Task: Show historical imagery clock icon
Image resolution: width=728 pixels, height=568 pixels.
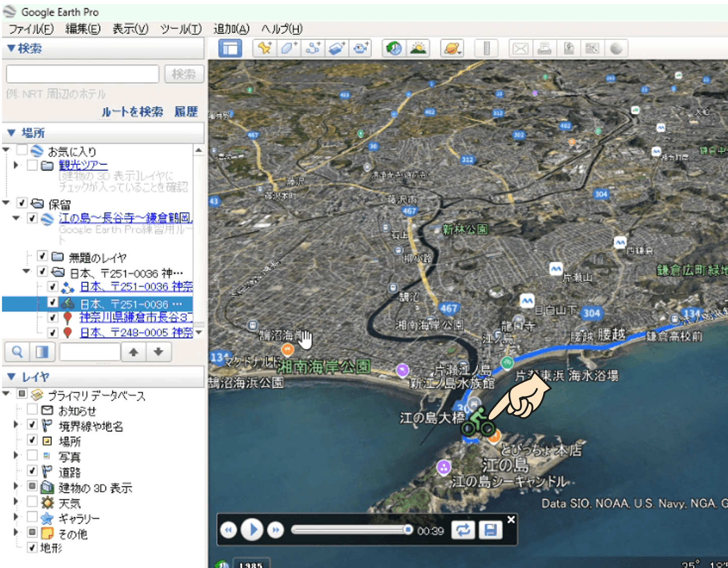Action: coord(394,48)
